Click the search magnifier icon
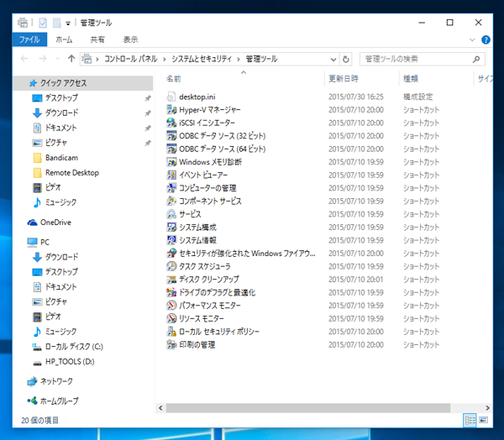 [476, 59]
